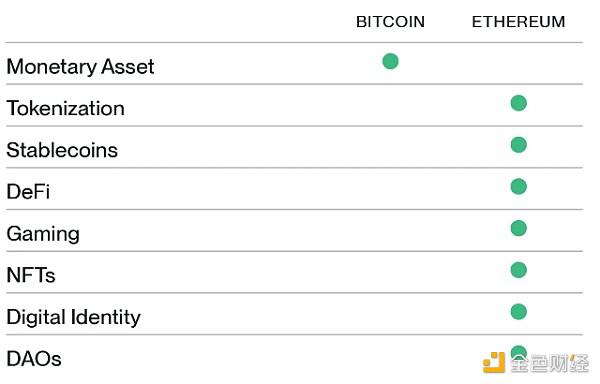Screen dimensions: 600x384
Task: Click the green dot for Bitcoin Monetary Asset
Action: [x=390, y=61]
